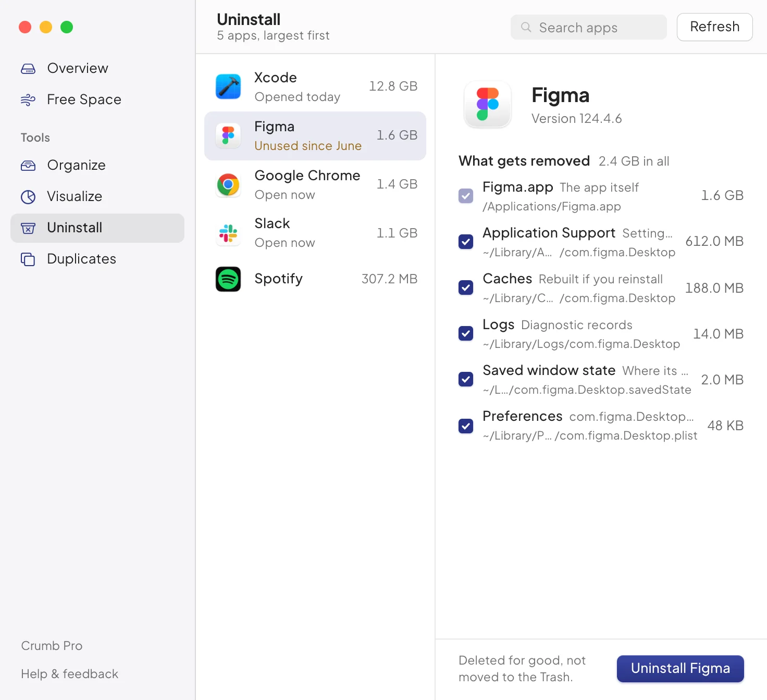This screenshot has height=700, width=767.
Task: Click the Crumb Pro link
Action: tap(52, 646)
